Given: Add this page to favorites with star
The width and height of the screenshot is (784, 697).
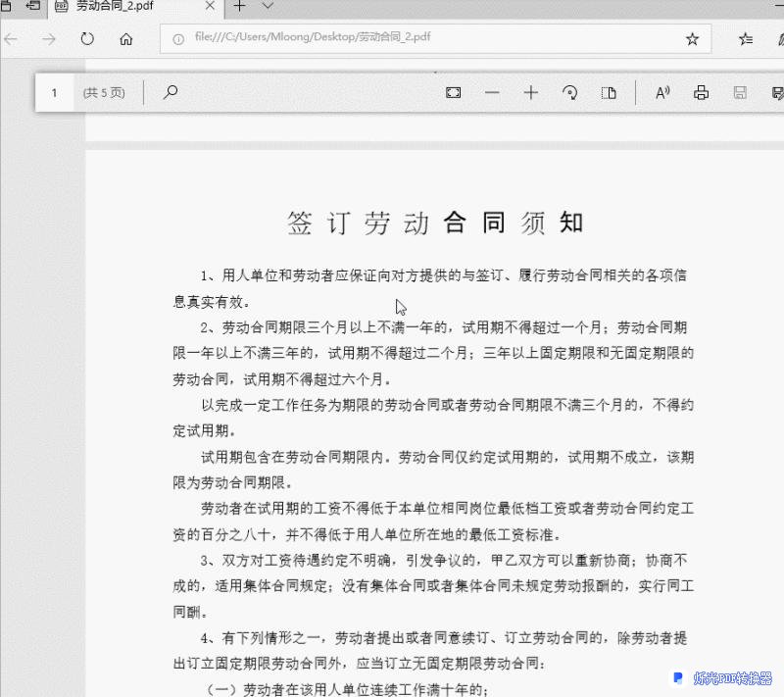Looking at the screenshot, I should 693,39.
